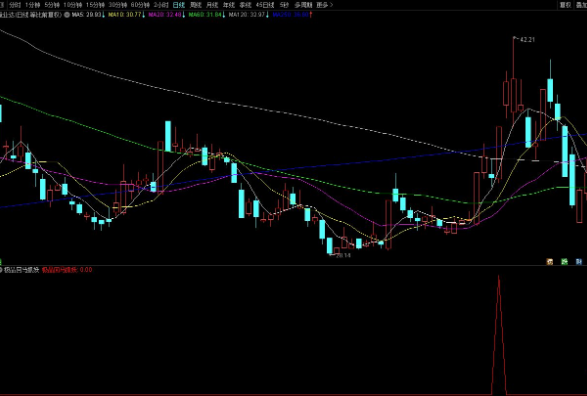
Task: Click the blue marker icon at chart bottom-right
Action: [x=579, y=262]
